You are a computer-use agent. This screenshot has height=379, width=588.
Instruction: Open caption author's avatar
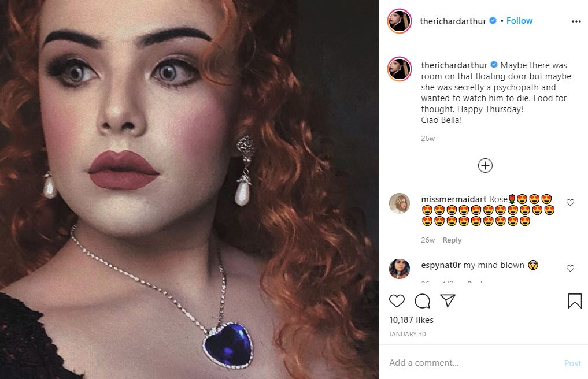pos(400,69)
